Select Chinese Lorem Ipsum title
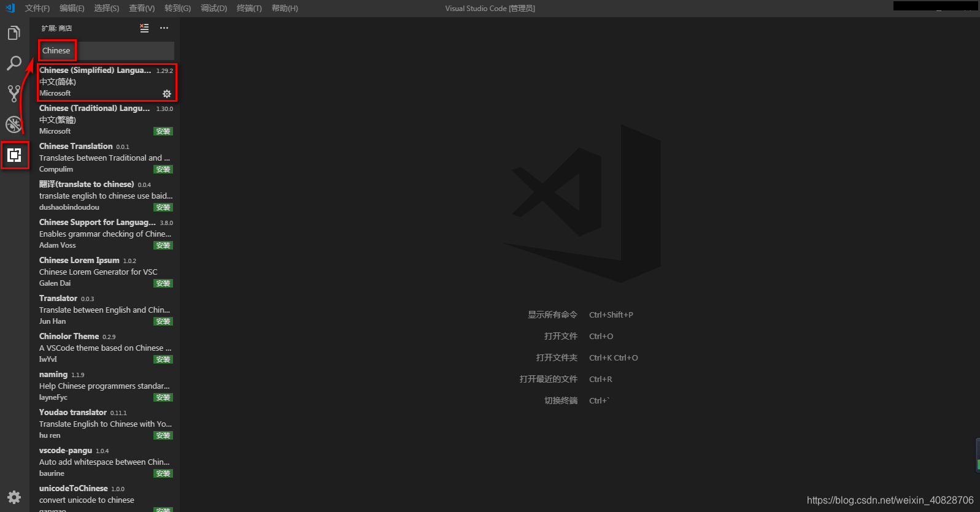 (x=79, y=261)
